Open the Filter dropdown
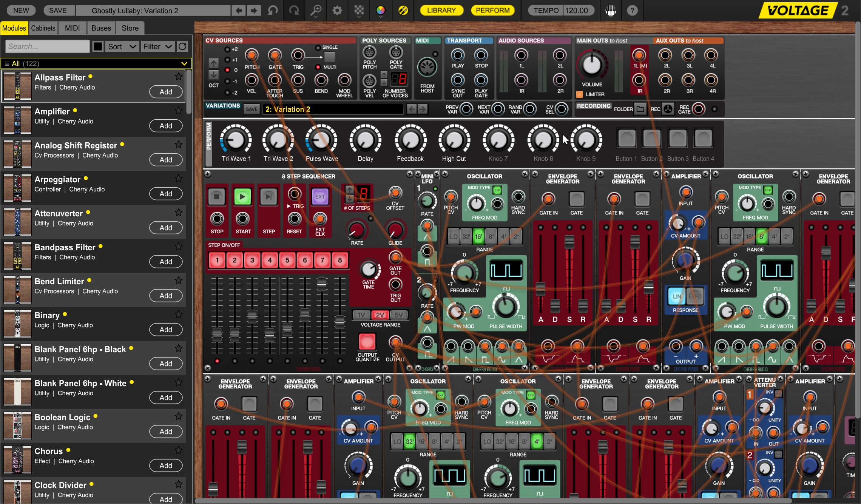This screenshot has height=504, width=861. (x=158, y=46)
